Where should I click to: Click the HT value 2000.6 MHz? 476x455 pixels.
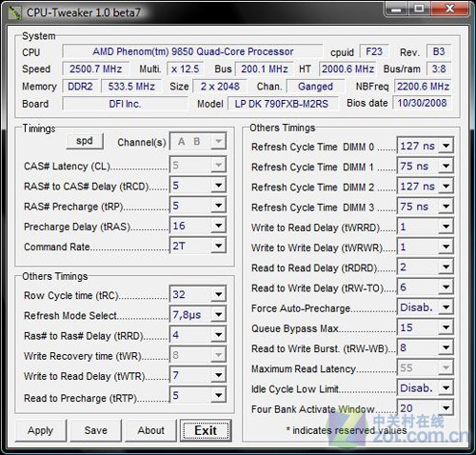[x=347, y=69]
